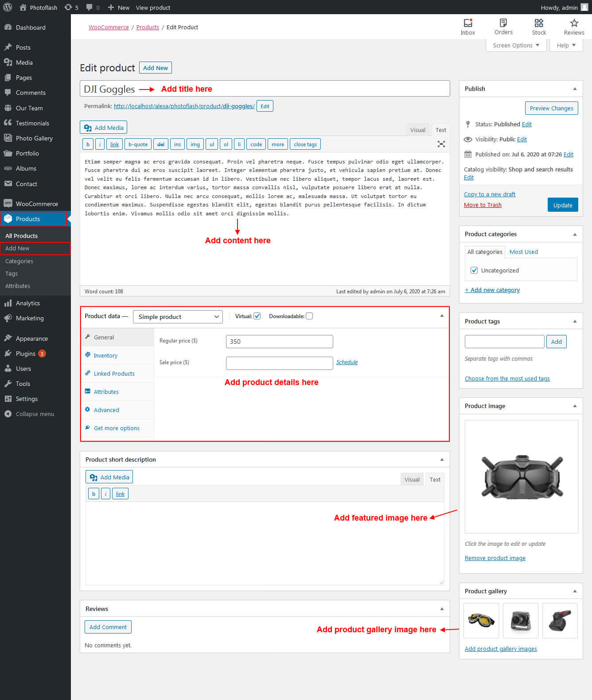The height and width of the screenshot is (700, 592).
Task: Collapse the Product gallery panel
Action: tap(575, 591)
